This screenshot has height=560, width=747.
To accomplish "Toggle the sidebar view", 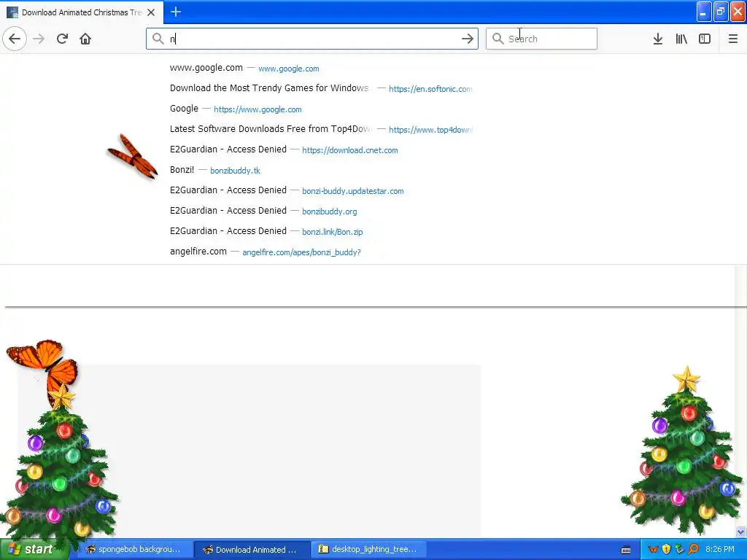I will point(705,39).
